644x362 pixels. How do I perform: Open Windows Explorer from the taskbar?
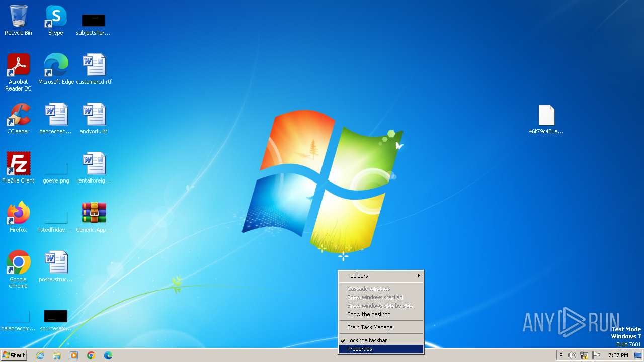tap(57, 355)
